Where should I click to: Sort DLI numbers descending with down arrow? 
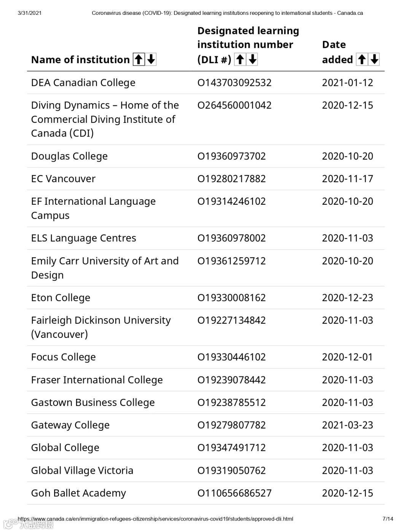(x=252, y=59)
